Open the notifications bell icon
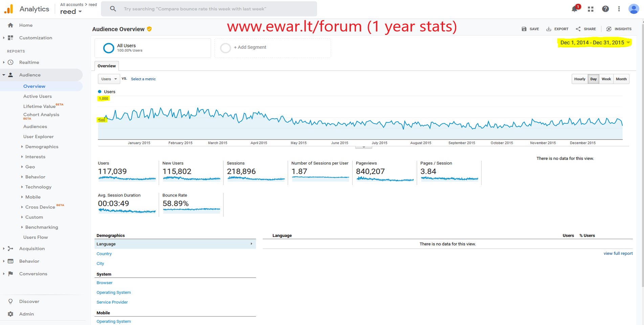Image resolution: width=644 pixels, height=325 pixels. click(x=575, y=9)
